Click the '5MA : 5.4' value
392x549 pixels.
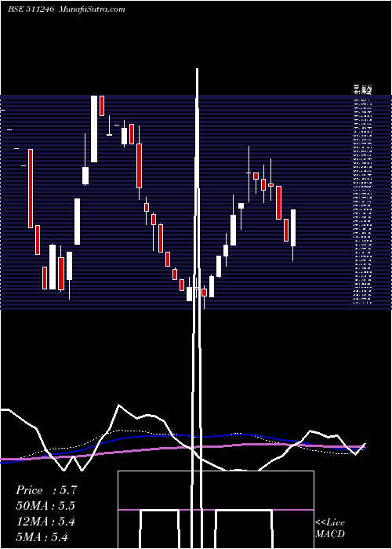coord(42,536)
